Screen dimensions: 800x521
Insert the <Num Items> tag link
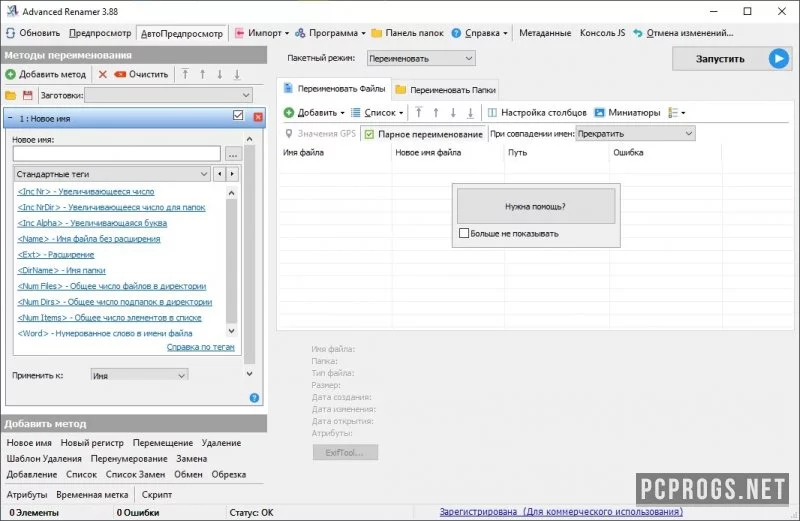[110, 318]
